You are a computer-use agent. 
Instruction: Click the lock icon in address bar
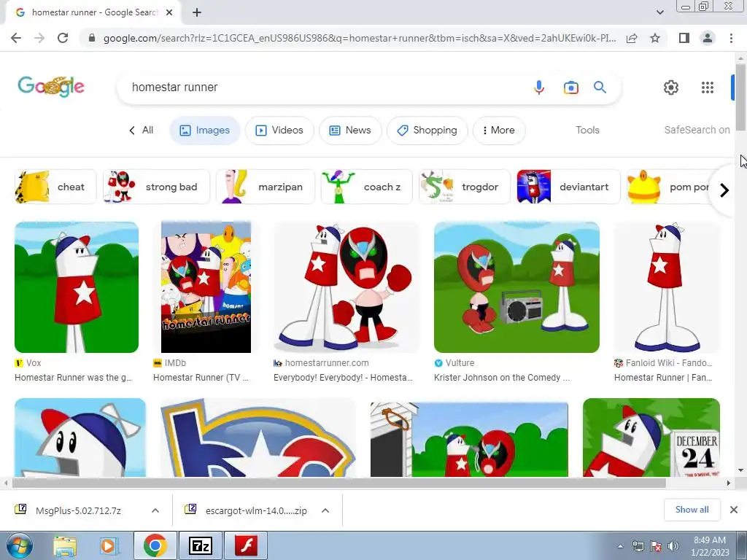click(92, 38)
